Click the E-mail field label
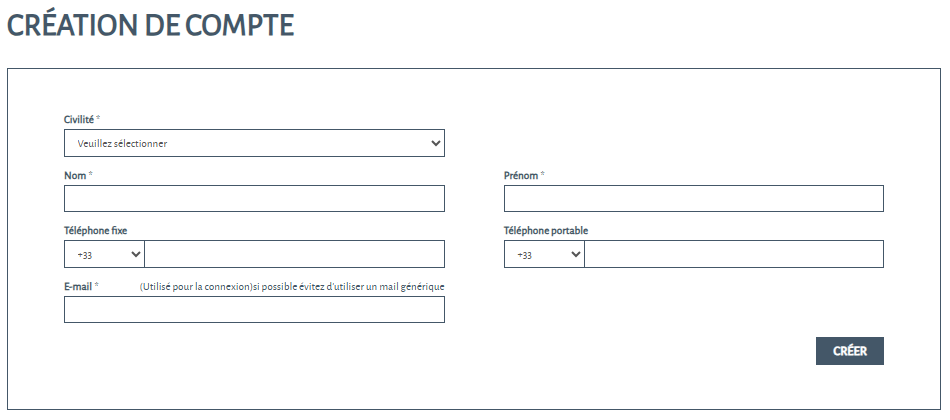This screenshot has width=950, height=420. [78, 286]
